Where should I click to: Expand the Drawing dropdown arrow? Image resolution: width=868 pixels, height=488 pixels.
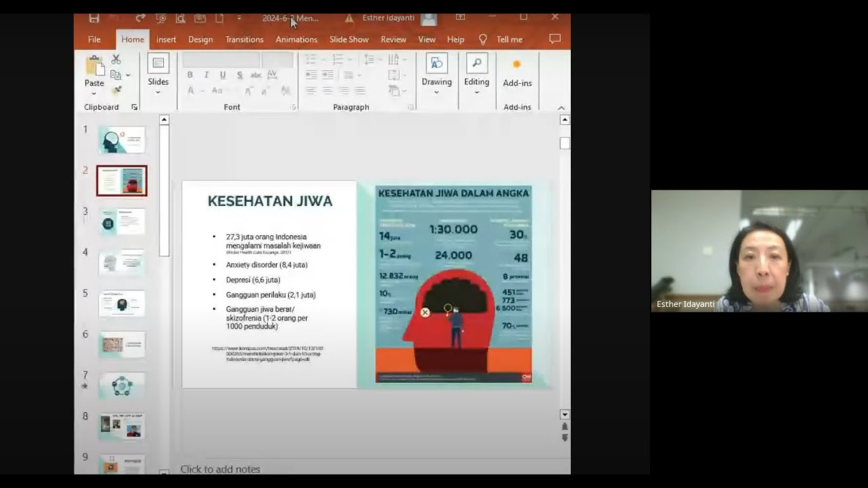coord(437,93)
